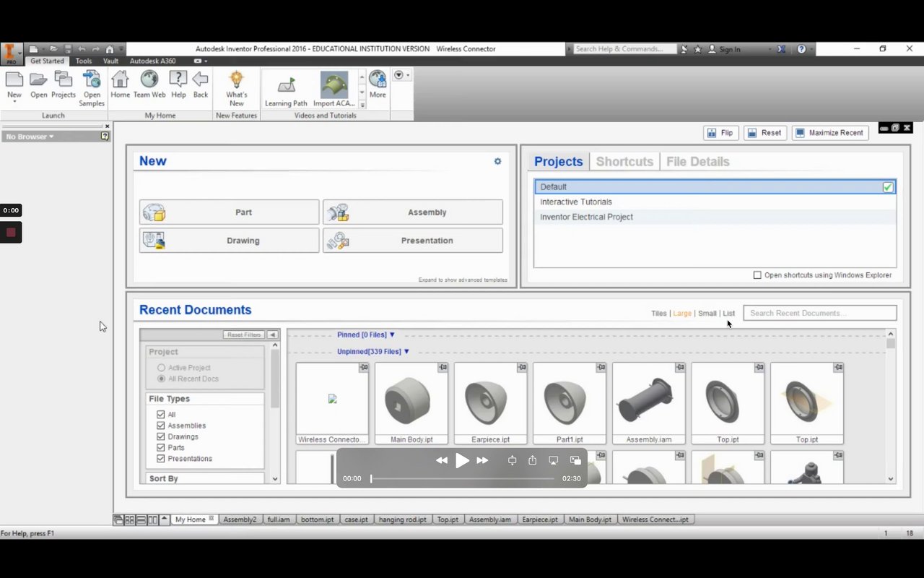Collapse the filter panel with arrow button

pyautogui.click(x=272, y=335)
